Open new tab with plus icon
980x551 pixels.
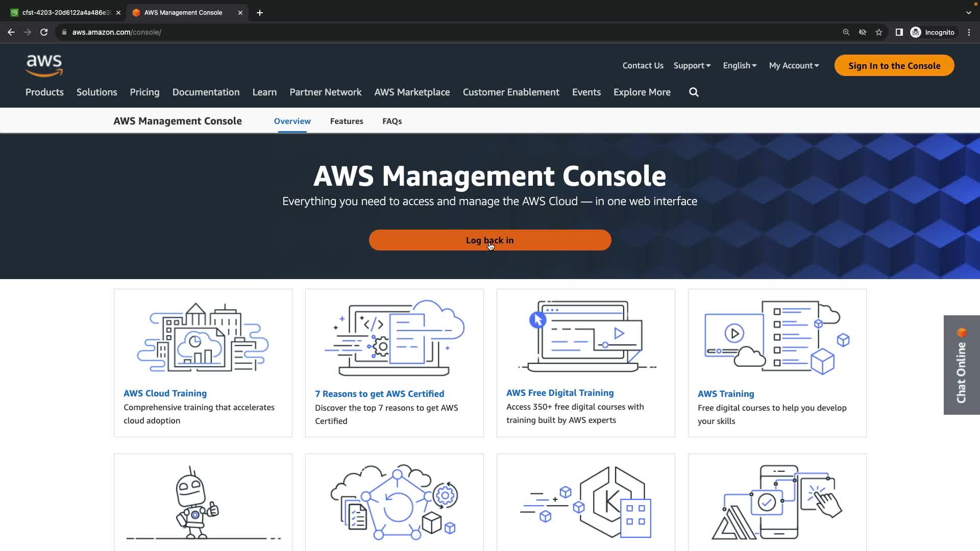(x=260, y=13)
